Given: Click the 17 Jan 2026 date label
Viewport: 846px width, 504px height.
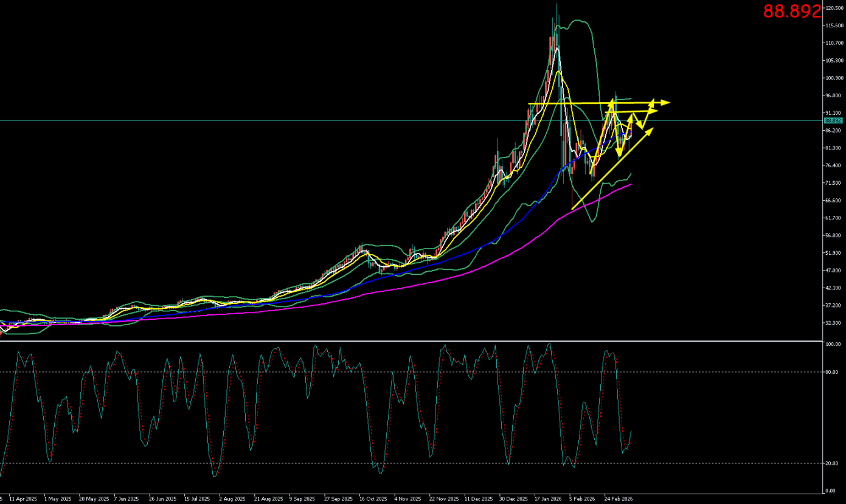Looking at the screenshot, I should [548, 499].
